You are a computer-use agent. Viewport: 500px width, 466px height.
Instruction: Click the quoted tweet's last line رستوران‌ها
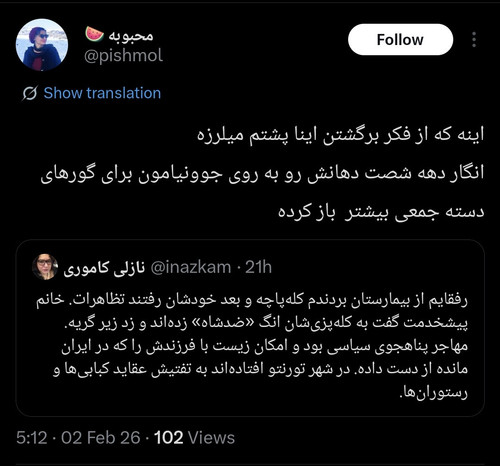tap(433, 392)
